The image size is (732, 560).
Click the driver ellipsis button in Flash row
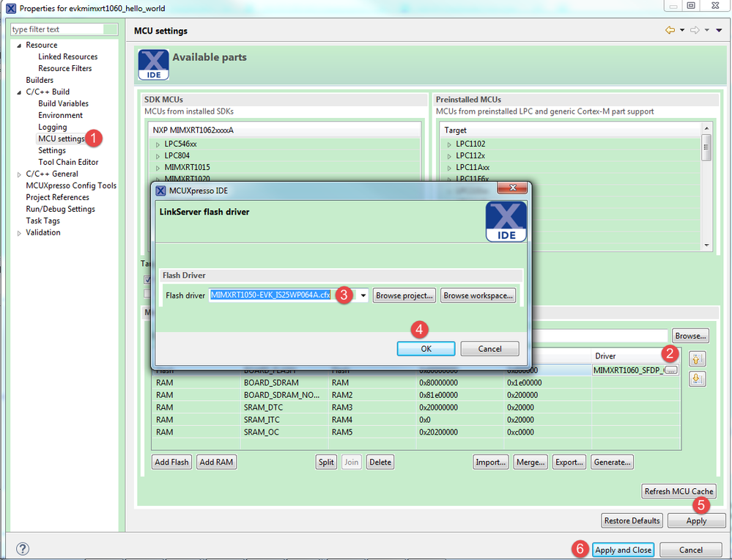point(671,370)
